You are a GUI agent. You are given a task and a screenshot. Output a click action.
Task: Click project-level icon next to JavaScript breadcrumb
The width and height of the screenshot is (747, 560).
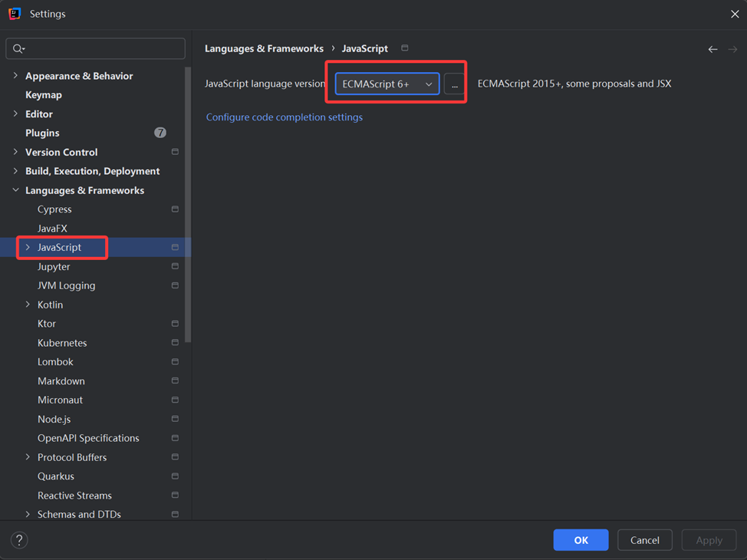point(405,48)
